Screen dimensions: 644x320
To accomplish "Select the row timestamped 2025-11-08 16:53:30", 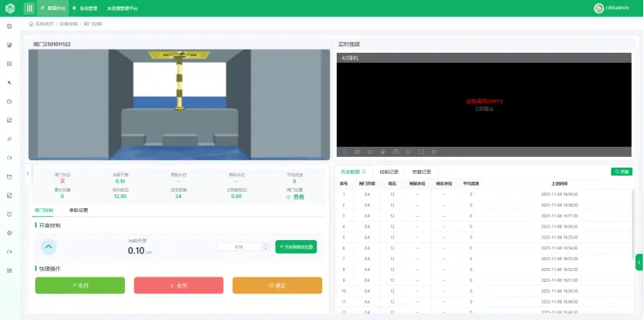I will [x=485, y=259].
